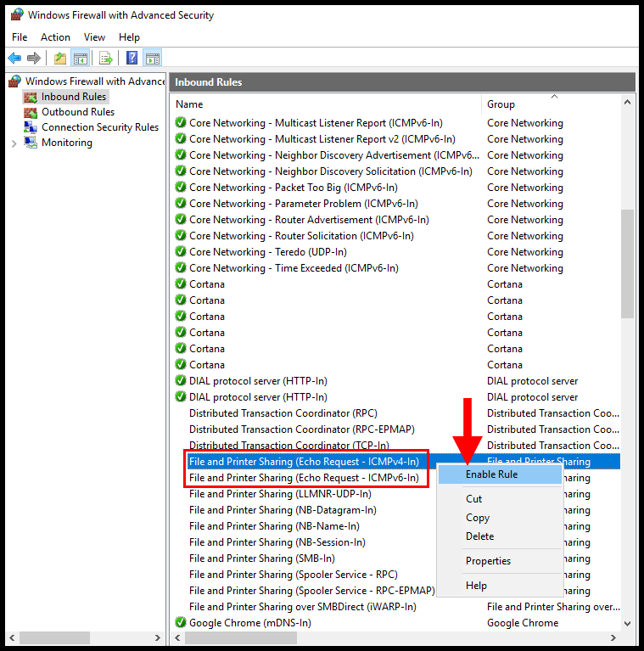Select Core Networking - Teredo (UDP-In) rule name
Screen dimensions: 644x651
tap(267, 252)
